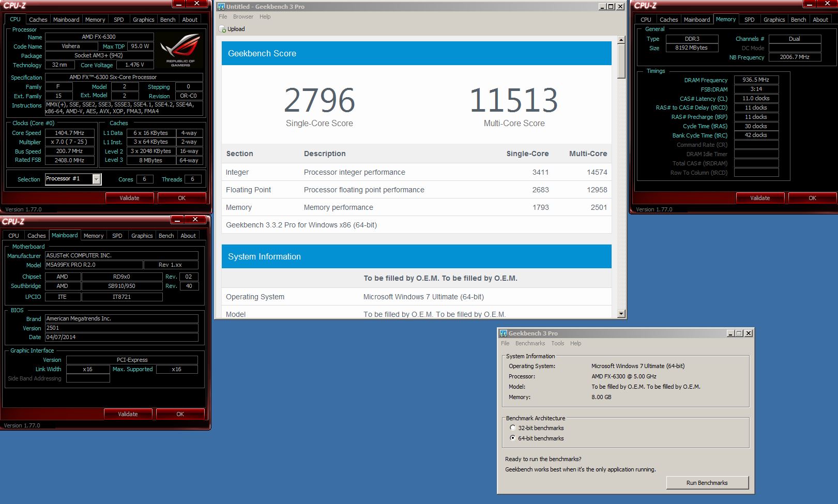Click the Core Speed 1404.7 MHz field
The image size is (838, 504).
point(70,133)
